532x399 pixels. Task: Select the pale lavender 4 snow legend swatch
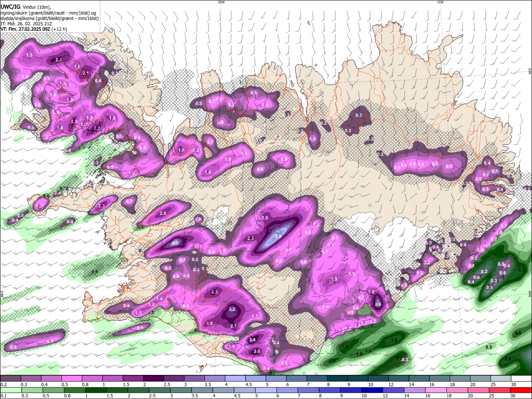tap(235, 379)
